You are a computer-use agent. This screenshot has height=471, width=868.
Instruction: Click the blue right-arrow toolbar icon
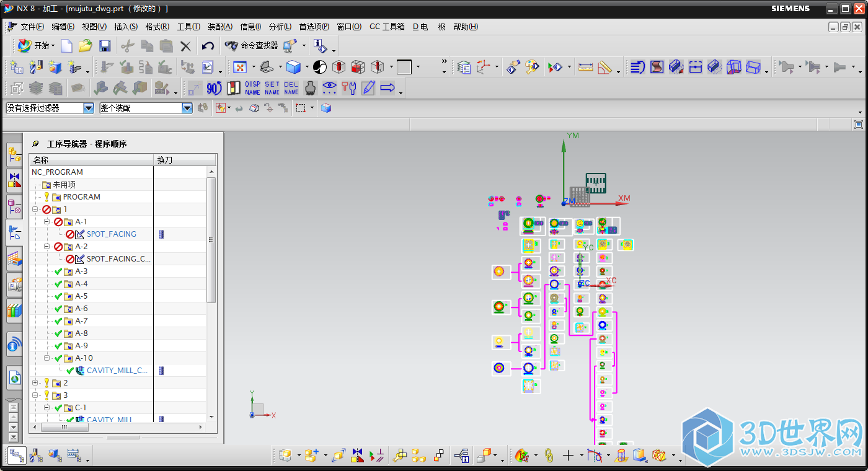tap(387, 88)
